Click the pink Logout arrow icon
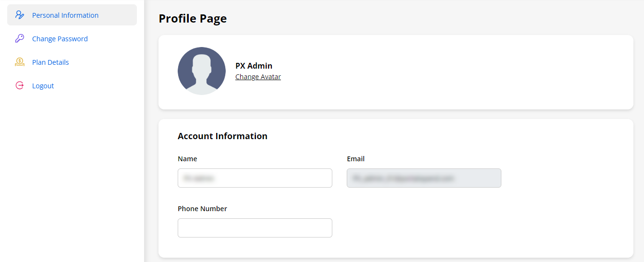Image resolution: width=644 pixels, height=262 pixels. [19, 85]
